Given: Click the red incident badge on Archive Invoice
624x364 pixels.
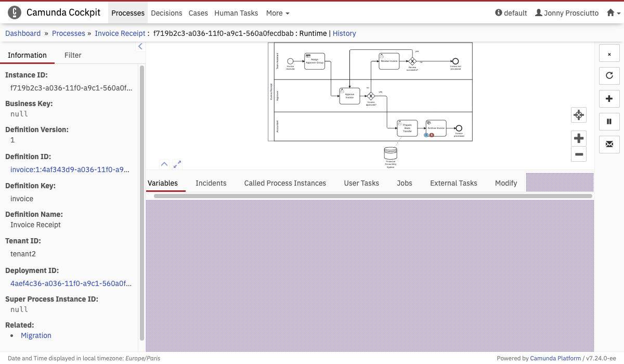Looking at the screenshot, I should pyautogui.click(x=432, y=135).
